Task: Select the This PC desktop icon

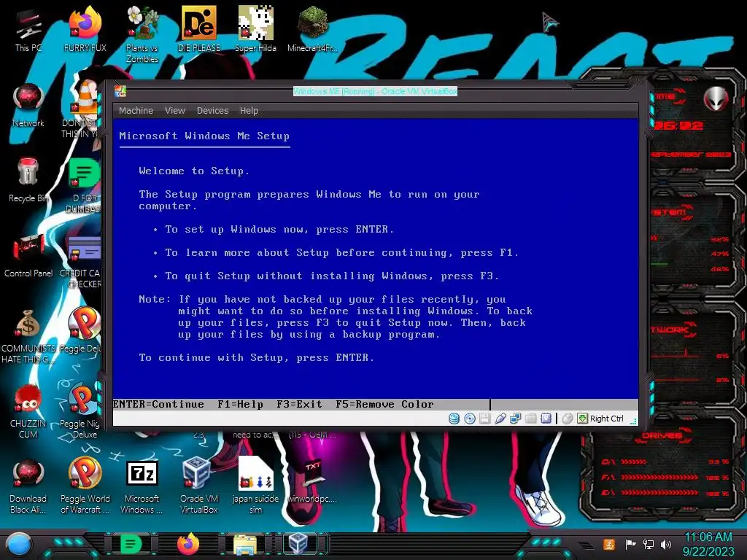Action: (x=28, y=31)
